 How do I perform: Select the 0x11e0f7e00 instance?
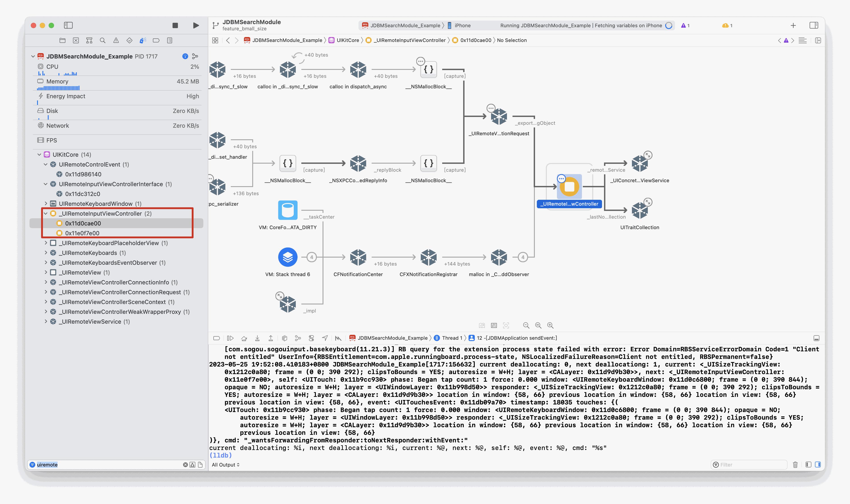pyautogui.click(x=82, y=233)
